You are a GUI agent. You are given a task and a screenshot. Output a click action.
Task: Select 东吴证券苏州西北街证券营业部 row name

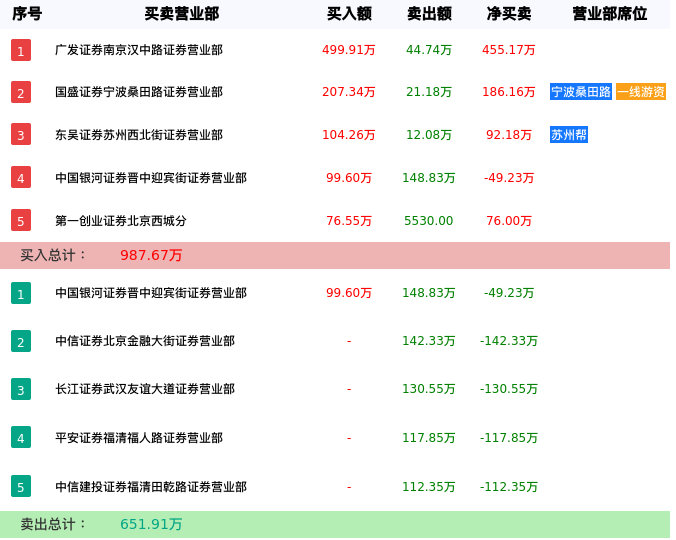click(139, 135)
